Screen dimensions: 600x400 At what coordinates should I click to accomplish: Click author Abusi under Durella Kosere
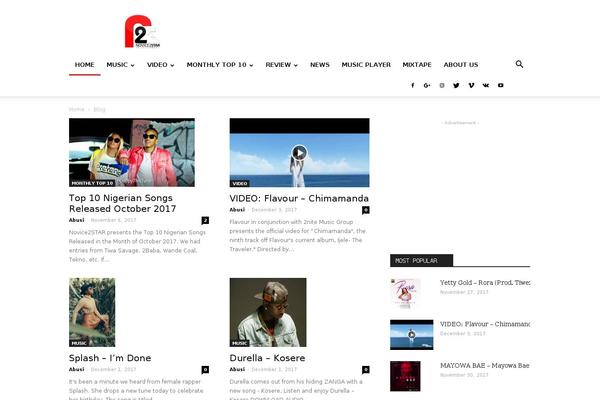coord(237,369)
